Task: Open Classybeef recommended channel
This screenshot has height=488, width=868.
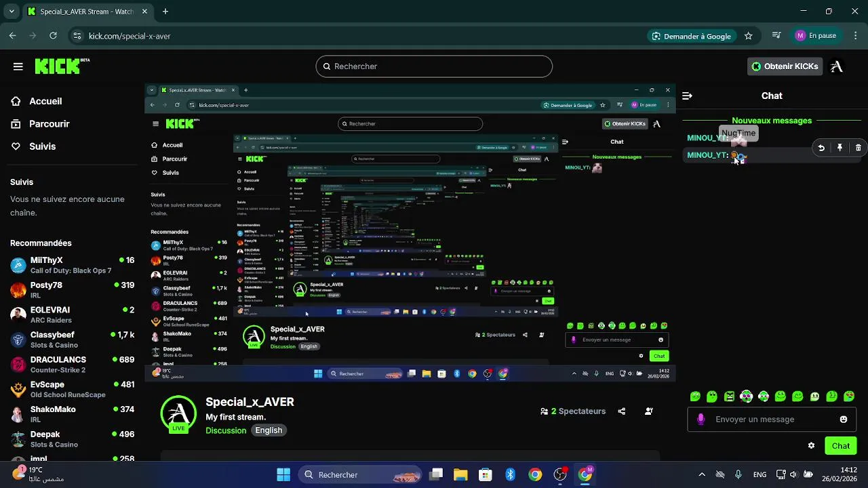Action: tap(73, 340)
